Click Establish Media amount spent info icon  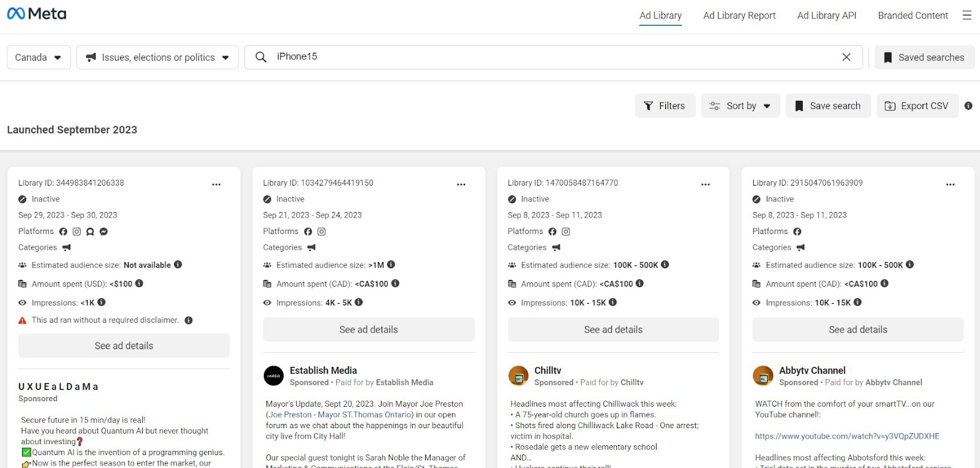coord(395,284)
